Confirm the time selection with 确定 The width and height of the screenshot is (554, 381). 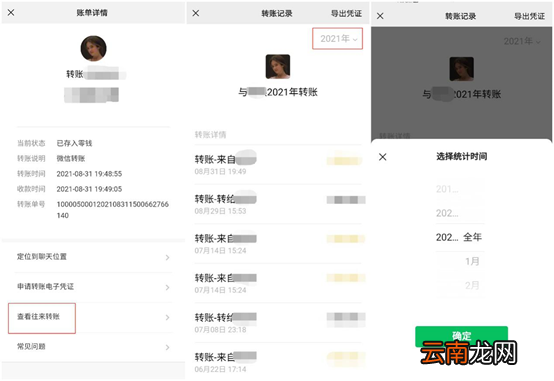(x=461, y=336)
